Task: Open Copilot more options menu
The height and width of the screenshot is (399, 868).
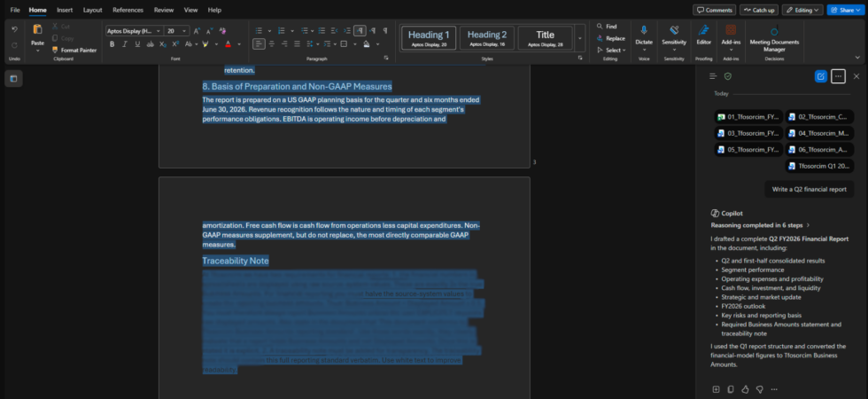Action: 838,76
